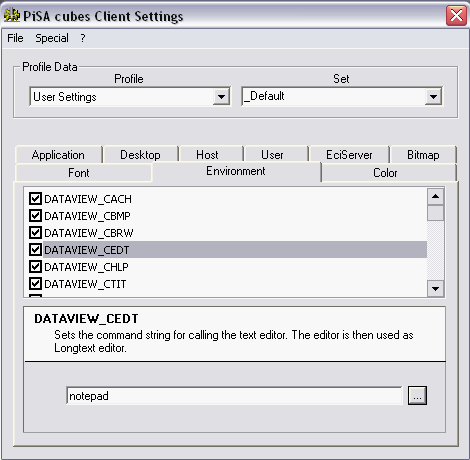Uncheck the DATAVIEW_CACH checkbox
Image resolution: width=470 pixels, height=460 pixels.
(35, 198)
